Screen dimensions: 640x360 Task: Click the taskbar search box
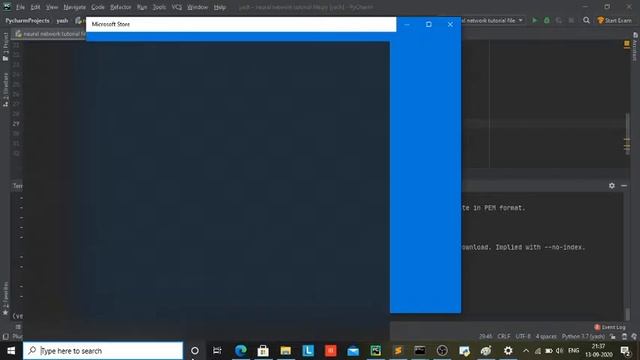coord(103,351)
